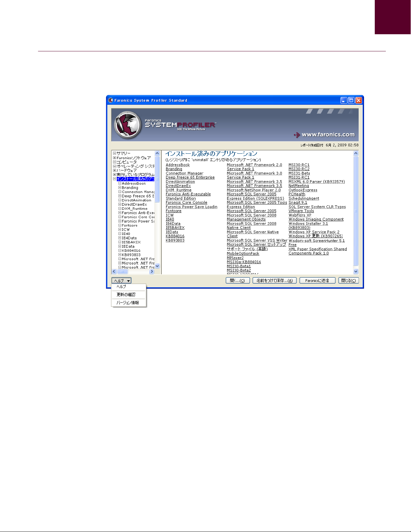Click the Faronicsに送信 button
Image resolution: width=411 pixels, height=532 pixels.
pos(317,281)
